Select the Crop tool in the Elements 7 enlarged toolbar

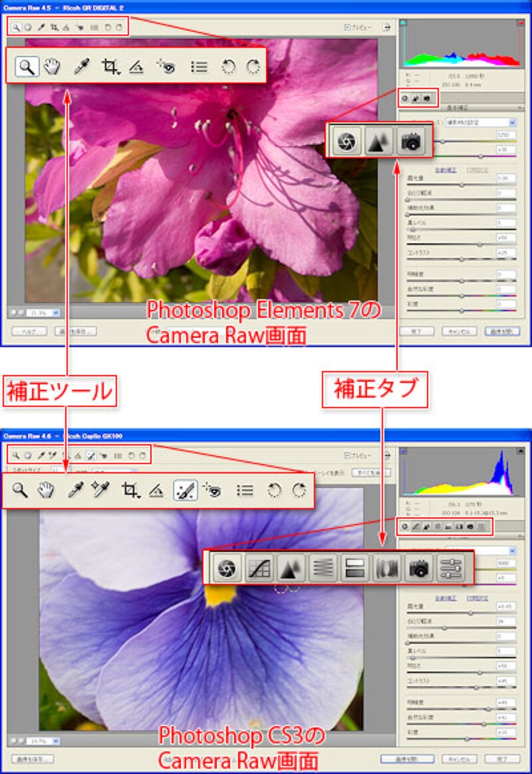pos(110,66)
